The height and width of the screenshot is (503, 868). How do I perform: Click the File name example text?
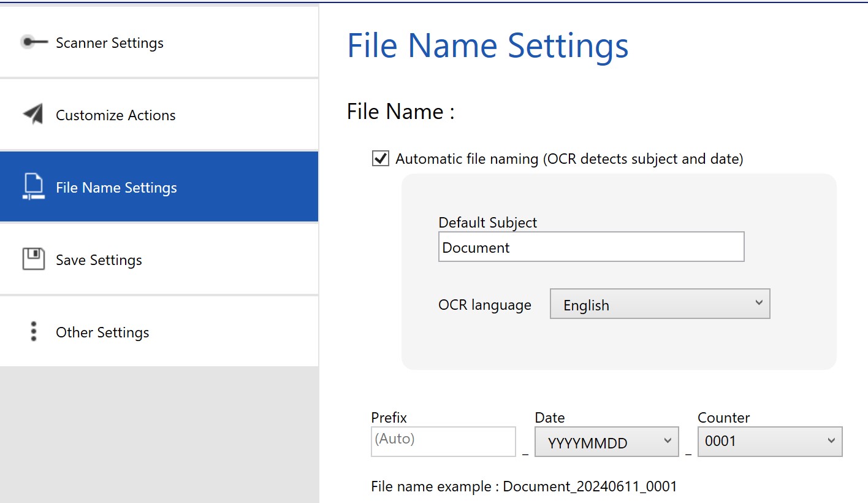click(524, 487)
